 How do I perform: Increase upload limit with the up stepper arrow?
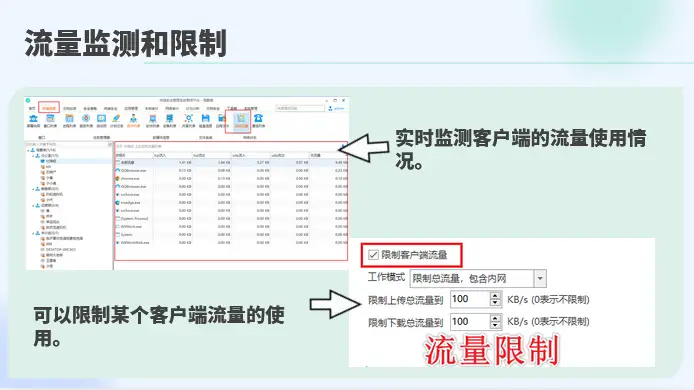coord(495,296)
